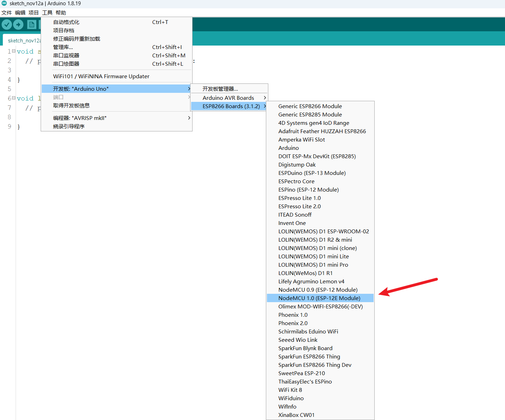Image resolution: width=505 pixels, height=420 pixels.
Task: Select ESPDuino (ESP-13 Module)
Action: click(x=320, y=173)
